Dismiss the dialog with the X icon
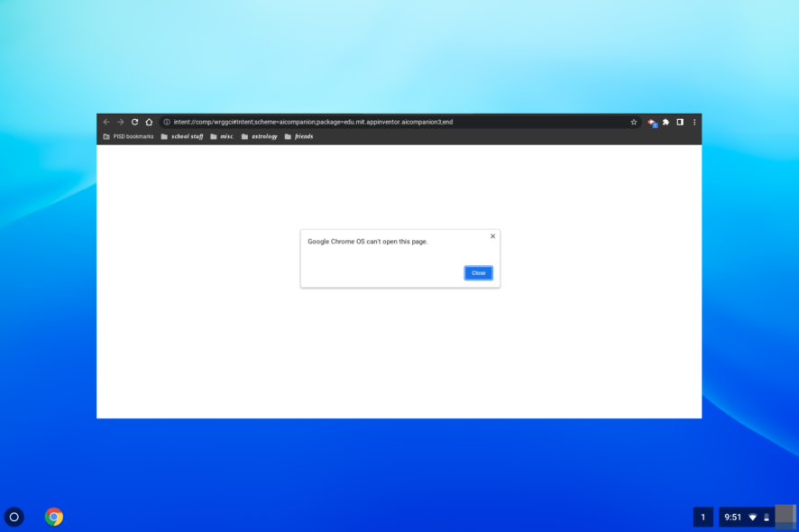 pyautogui.click(x=492, y=236)
